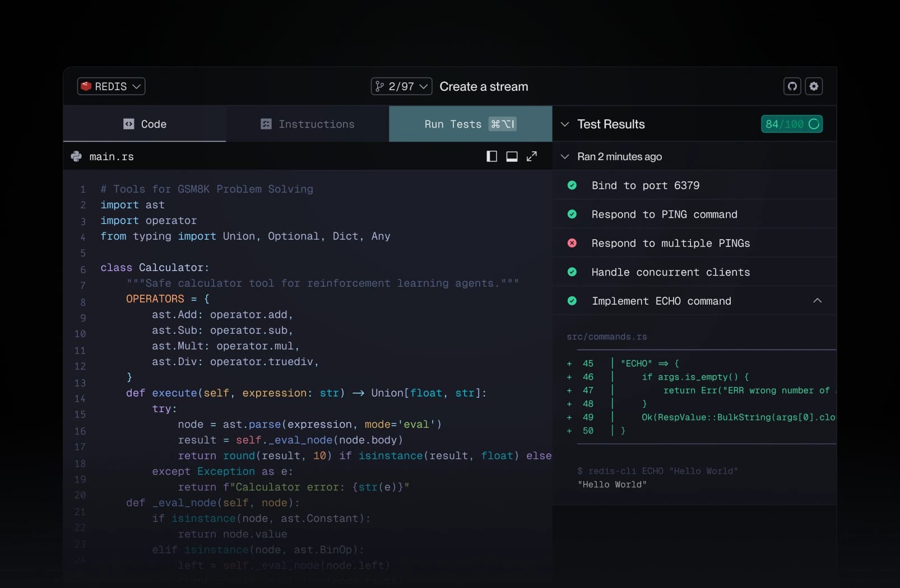The image size is (900, 588).
Task: Click the Python file icon beside main.rs
Action: pyautogui.click(x=76, y=157)
